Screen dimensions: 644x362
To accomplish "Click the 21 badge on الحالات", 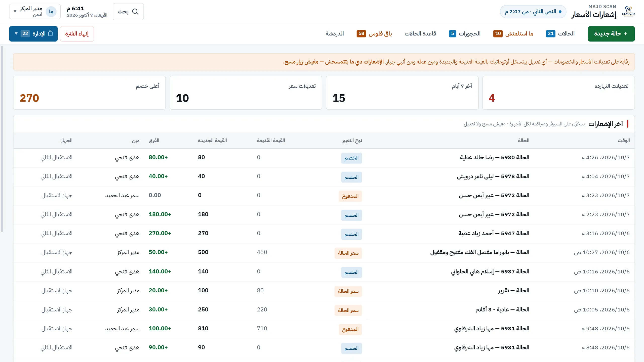I will 551,33.
